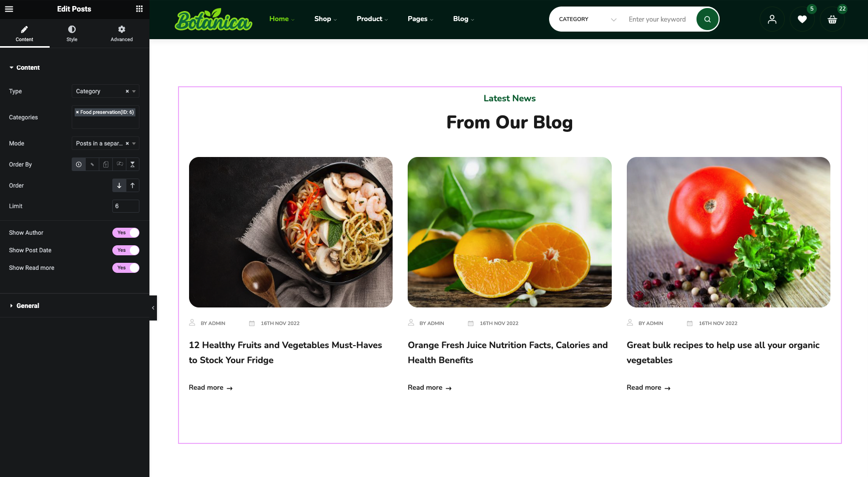Open the widgets grid icon
The height and width of the screenshot is (477, 868).
pyautogui.click(x=139, y=9)
